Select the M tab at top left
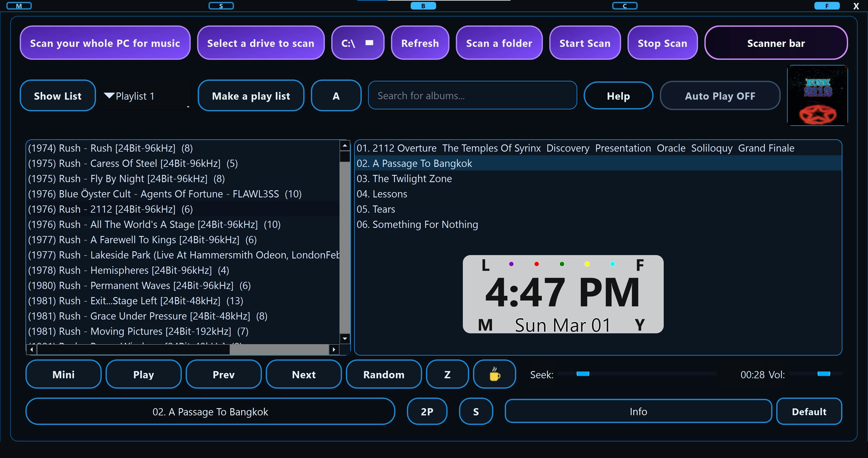Image resolution: width=868 pixels, height=458 pixels. point(19,6)
